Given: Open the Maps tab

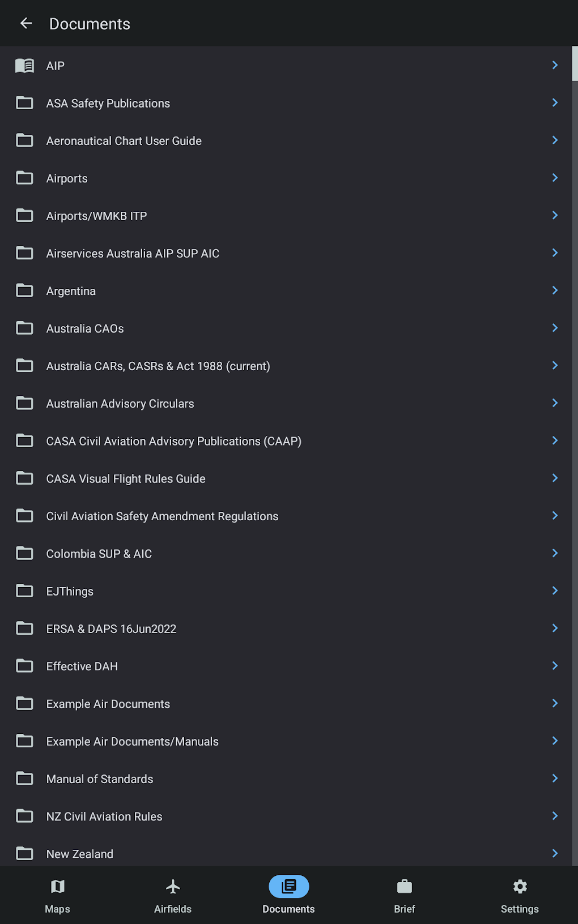Looking at the screenshot, I should pos(57,896).
